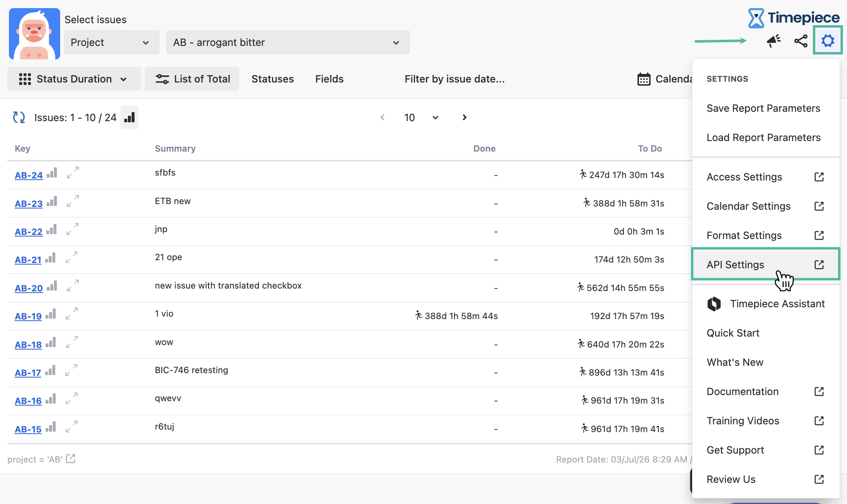Select Load Report Parameters
This screenshot has width=847, height=504.
[x=765, y=137]
